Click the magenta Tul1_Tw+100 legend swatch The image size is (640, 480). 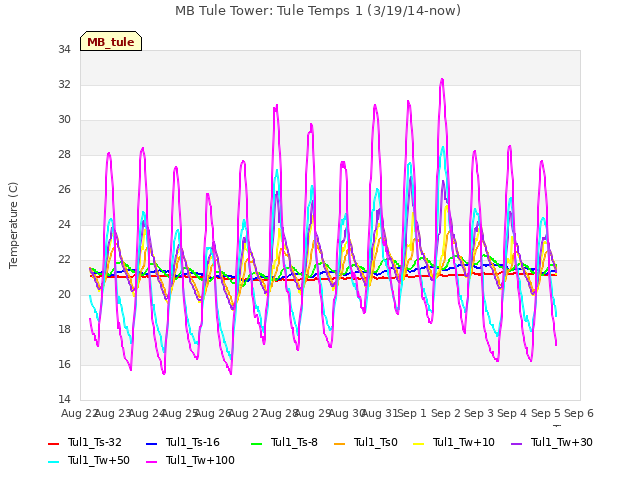(151, 462)
